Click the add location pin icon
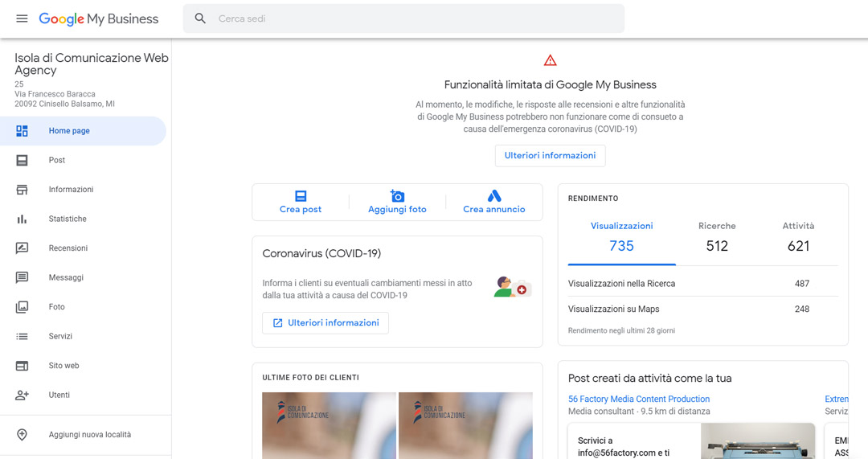868x459 pixels. coord(22,435)
